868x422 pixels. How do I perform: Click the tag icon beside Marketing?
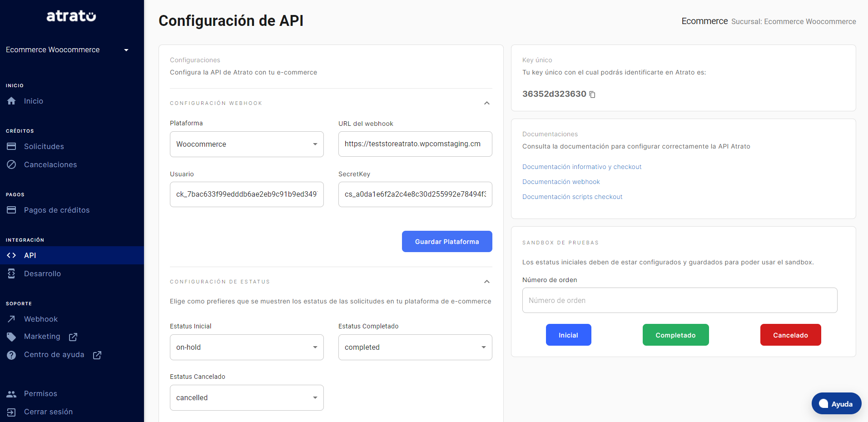[x=11, y=337]
